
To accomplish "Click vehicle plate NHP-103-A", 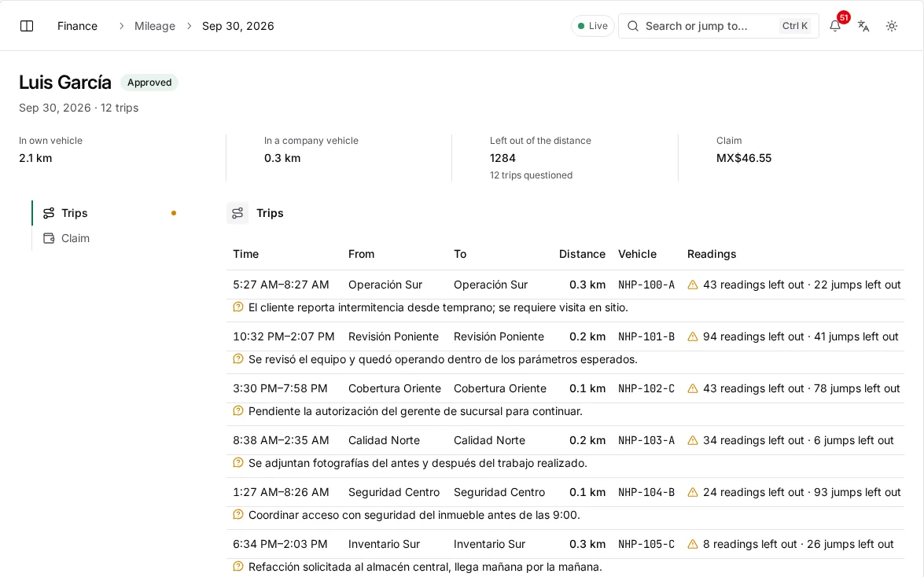I will tap(646, 440).
